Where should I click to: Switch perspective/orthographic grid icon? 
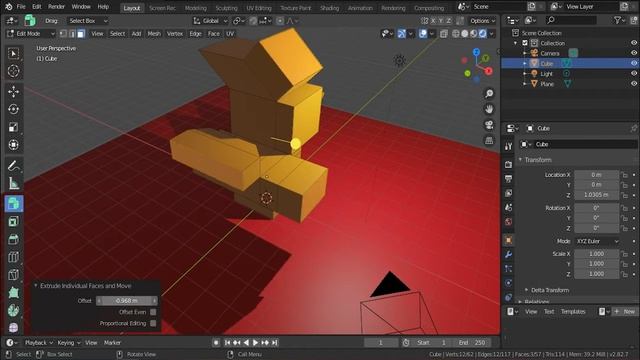(x=489, y=141)
